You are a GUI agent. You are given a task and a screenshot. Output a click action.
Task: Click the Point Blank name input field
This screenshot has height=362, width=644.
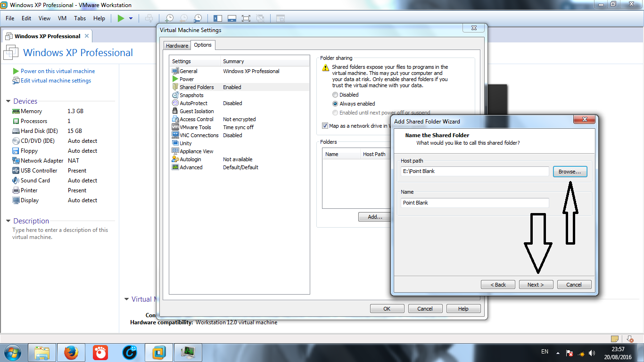click(x=474, y=203)
